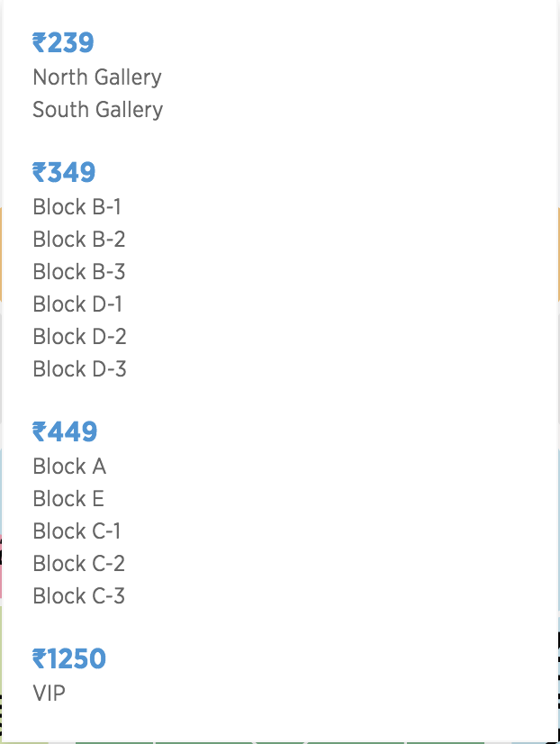Image resolution: width=560 pixels, height=744 pixels.
Task: Click the Block D-2 entry
Action: coord(79,337)
